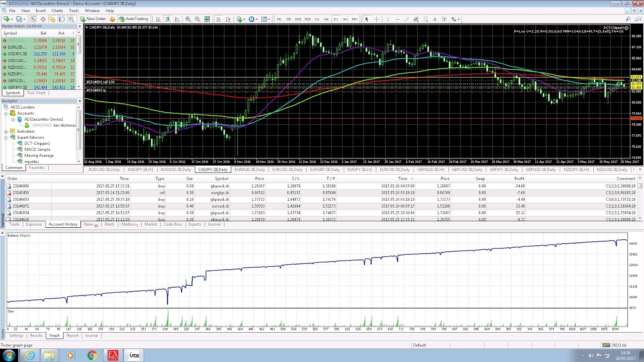
Task: Open the chat bubbles icon
Action: [x=638, y=19]
